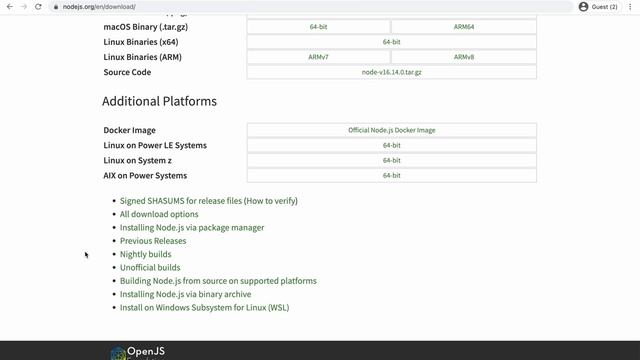640x360 pixels.
Task: Download Linux Binaries ARMv7
Action: [x=318, y=57]
